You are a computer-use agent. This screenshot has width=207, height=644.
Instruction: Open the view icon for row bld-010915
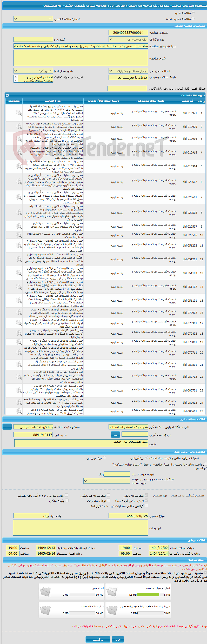[19, 152]
